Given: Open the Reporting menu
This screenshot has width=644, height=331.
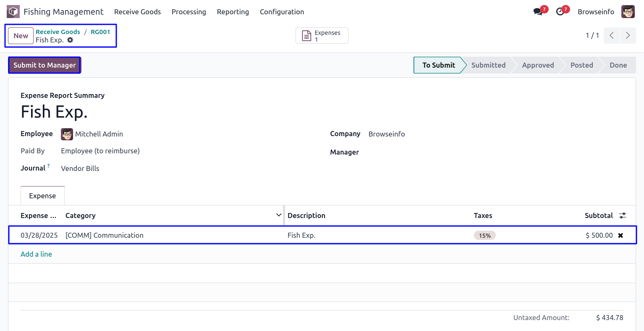Looking at the screenshot, I should tap(233, 12).
